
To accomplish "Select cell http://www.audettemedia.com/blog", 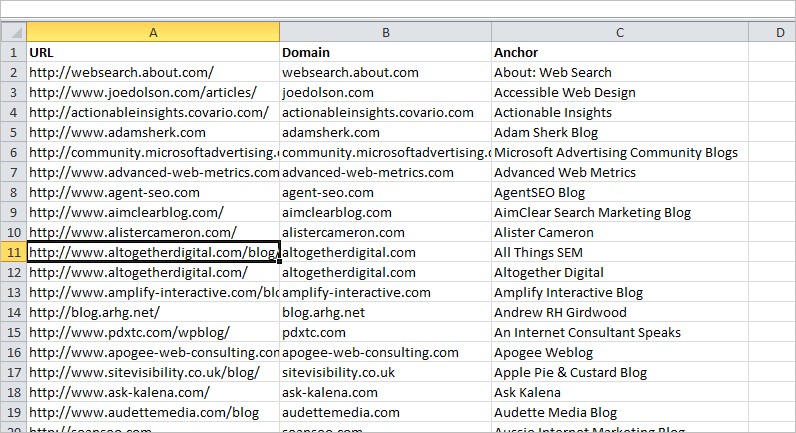I will 153,412.
